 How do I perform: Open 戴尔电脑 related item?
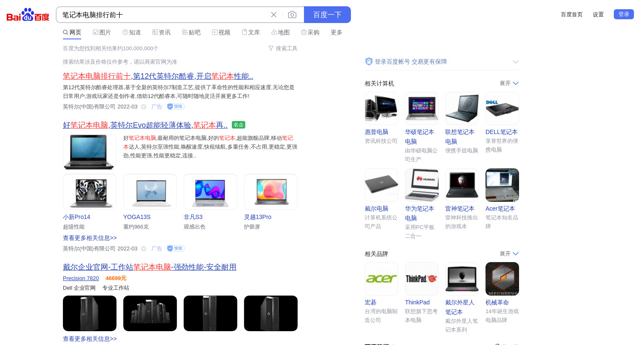[377, 209]
